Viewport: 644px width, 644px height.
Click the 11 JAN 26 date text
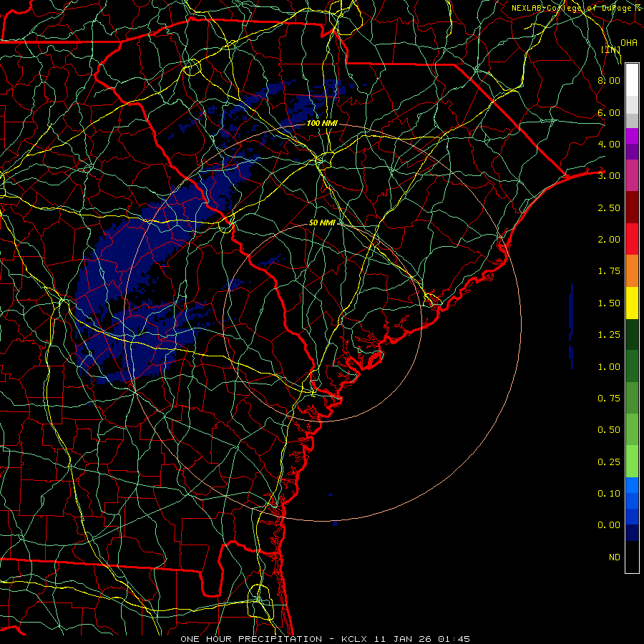[x=404, y=639]
